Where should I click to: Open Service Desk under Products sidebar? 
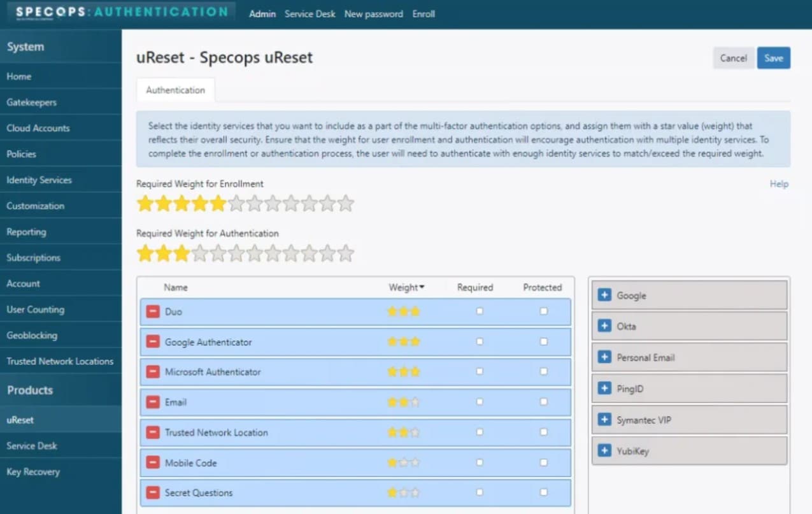pyautogui.click(x=61, y=446)
